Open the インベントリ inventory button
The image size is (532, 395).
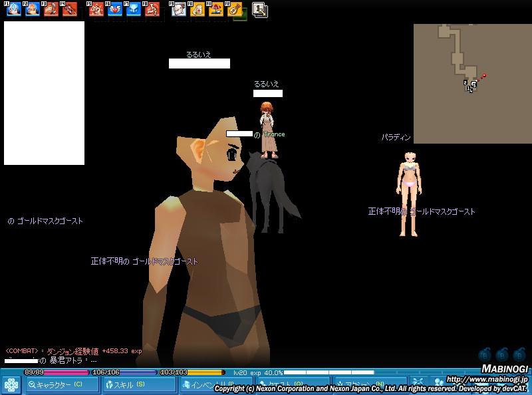[x=217, y=385]
